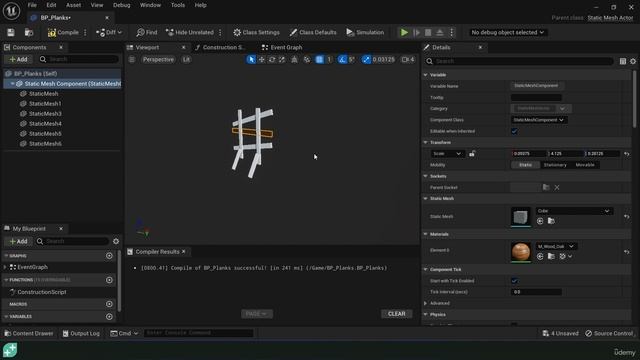The height and width of the screenshot is (360, 640).
Task: Open the Asset menu
Action: click(x=73, y=5)
